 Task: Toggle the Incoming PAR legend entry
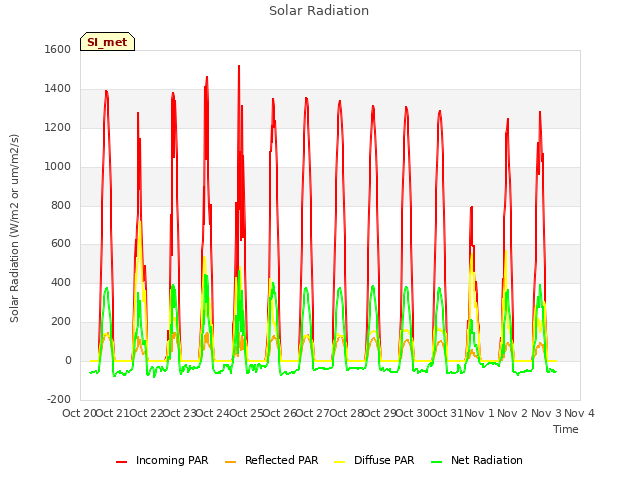pos(162,460)
